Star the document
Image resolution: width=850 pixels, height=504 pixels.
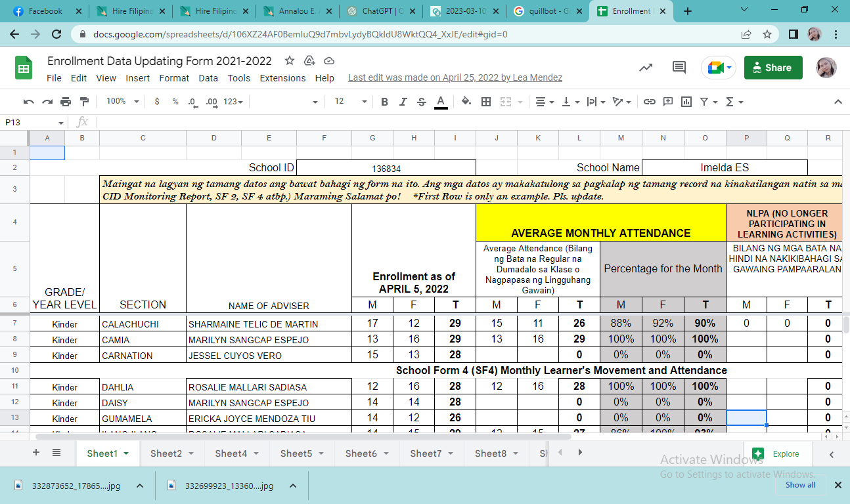(290, 60)
